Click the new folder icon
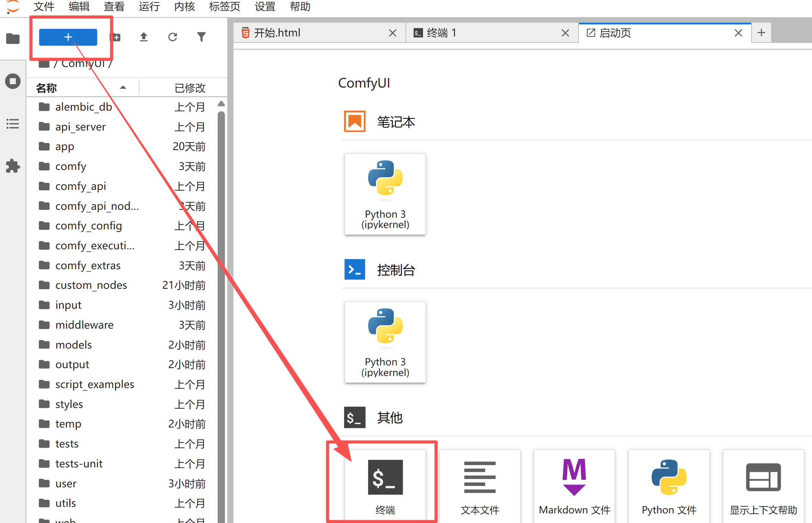 116,37
